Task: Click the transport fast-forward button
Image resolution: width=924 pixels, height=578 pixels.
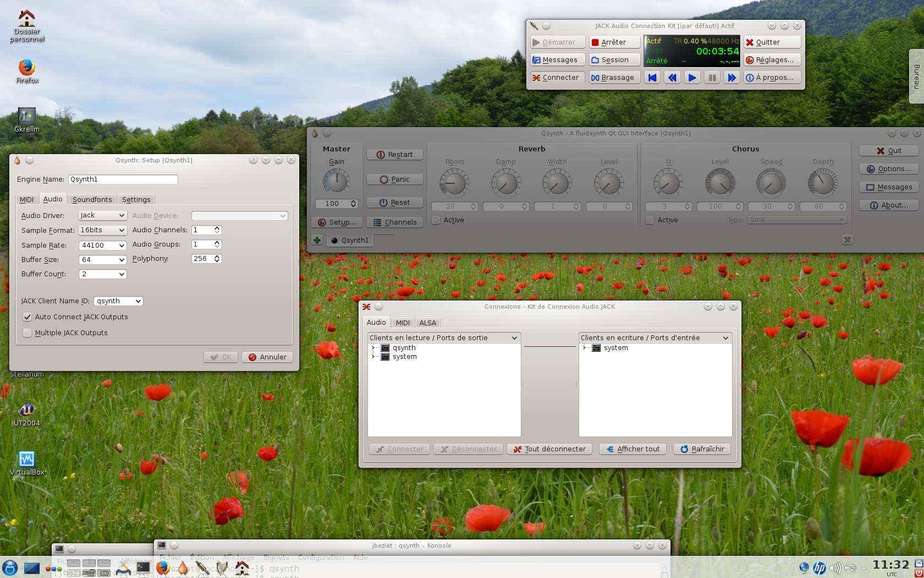Action: point(732,78)
